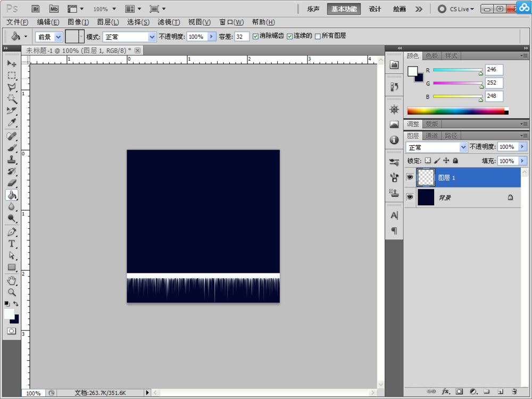The width and height of the screenshot is (532, 399).
Task: Select the Move tool
Action: coord(12,63)
